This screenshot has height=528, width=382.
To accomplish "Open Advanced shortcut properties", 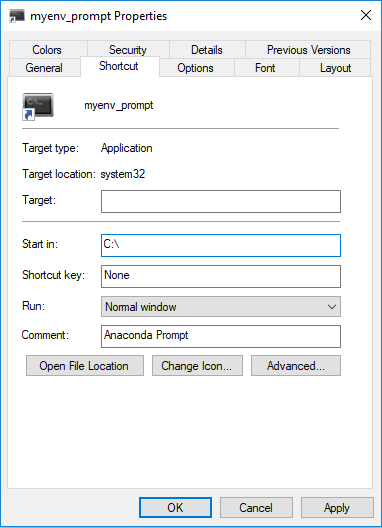I will (x=296, y=366).
